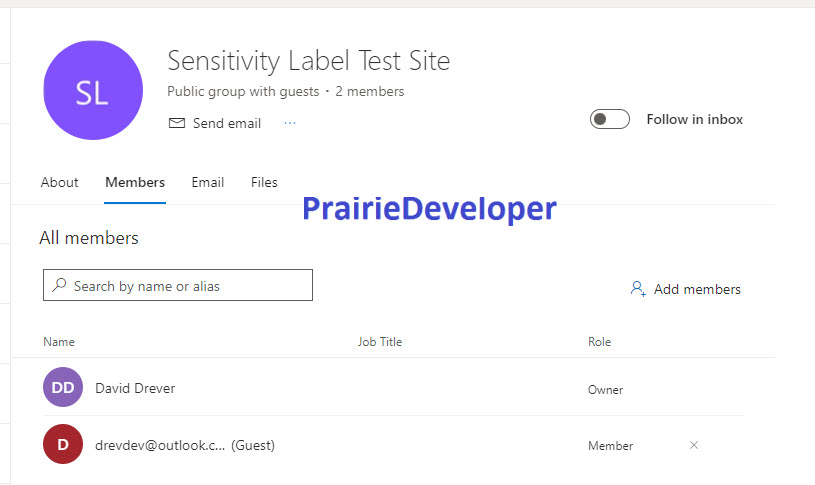Viewport: 815px width, 485px height.
Task: Sort by the Name column header
Action: tap(59, 342)
